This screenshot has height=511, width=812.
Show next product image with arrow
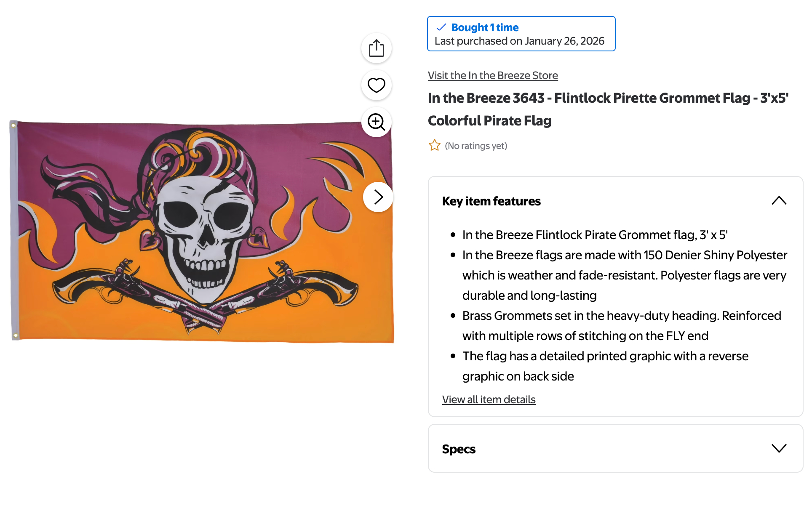tap(378, 197)
